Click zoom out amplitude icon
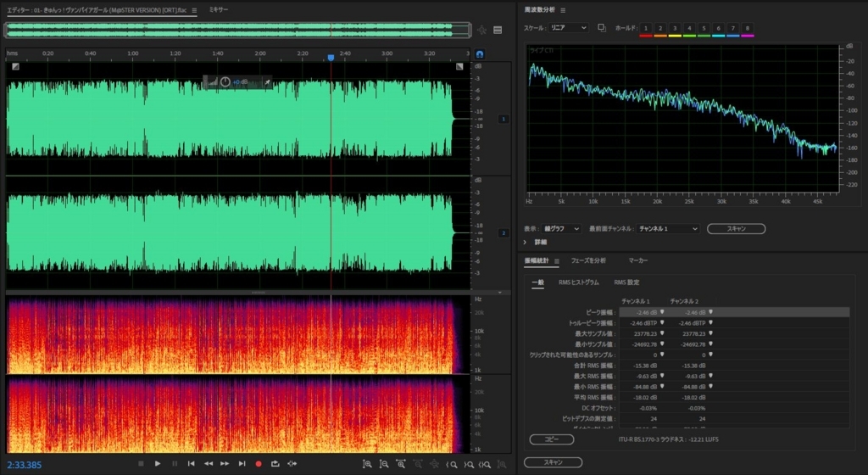This screenshot has height=475, width=868. click(x=384, y=465)
